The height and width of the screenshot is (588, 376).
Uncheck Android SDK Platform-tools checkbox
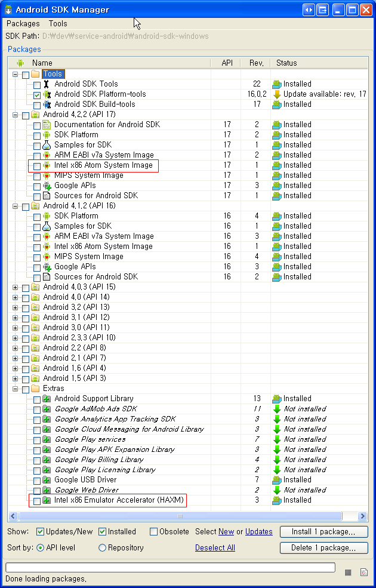click(37, 95)
